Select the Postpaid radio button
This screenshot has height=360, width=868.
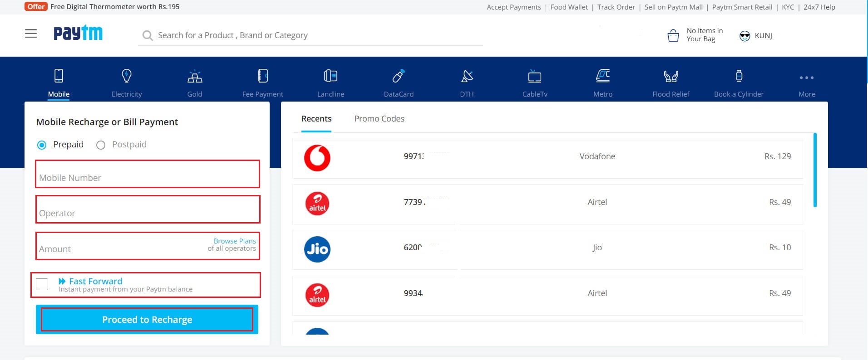pyautogui.click(x=101, y=145)
